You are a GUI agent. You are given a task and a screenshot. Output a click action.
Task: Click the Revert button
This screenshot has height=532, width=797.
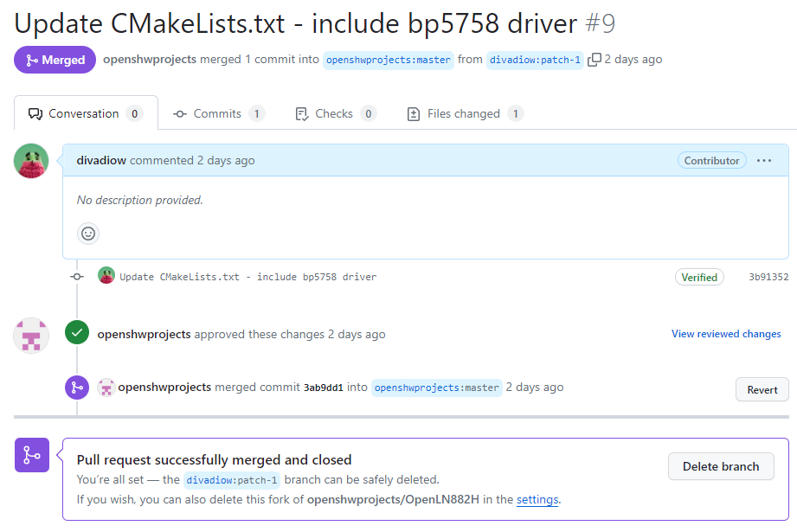click(762, 390)
